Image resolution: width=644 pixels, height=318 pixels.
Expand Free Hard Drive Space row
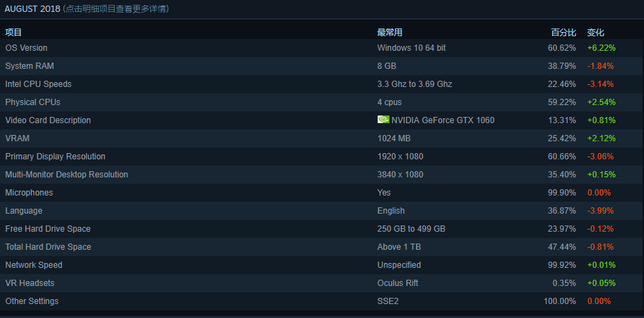pos(48,229)
